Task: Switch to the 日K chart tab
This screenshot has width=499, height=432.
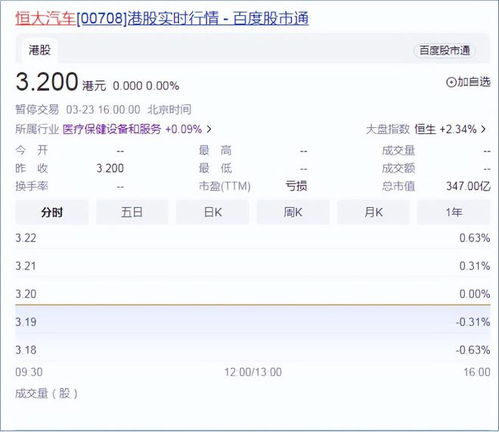Action: [213, 212]
